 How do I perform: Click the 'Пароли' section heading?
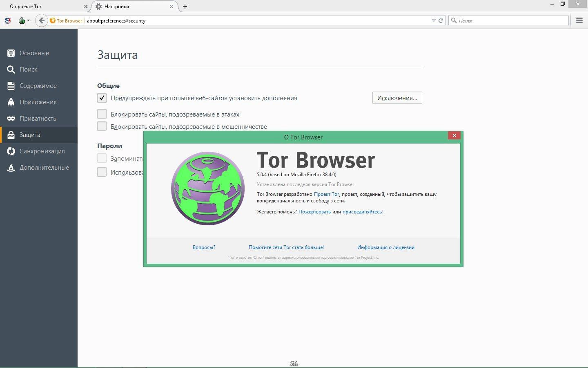(109, 146)
